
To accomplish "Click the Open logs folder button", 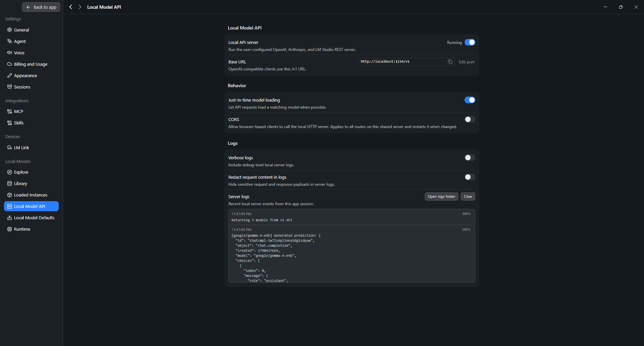I will 441,196.
